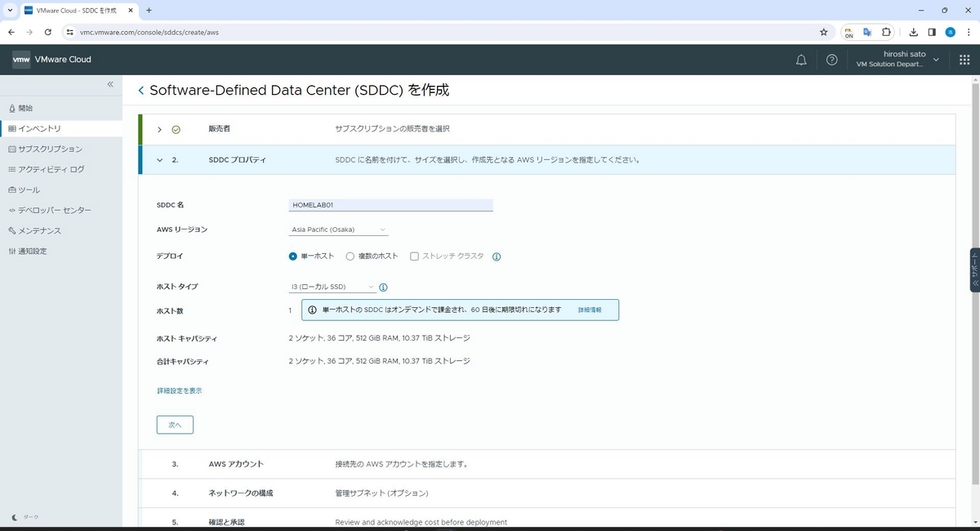Open デベロッパー センター in the sidebar
The width and height of the screenshot is (980, 531).
pos(61,210)
